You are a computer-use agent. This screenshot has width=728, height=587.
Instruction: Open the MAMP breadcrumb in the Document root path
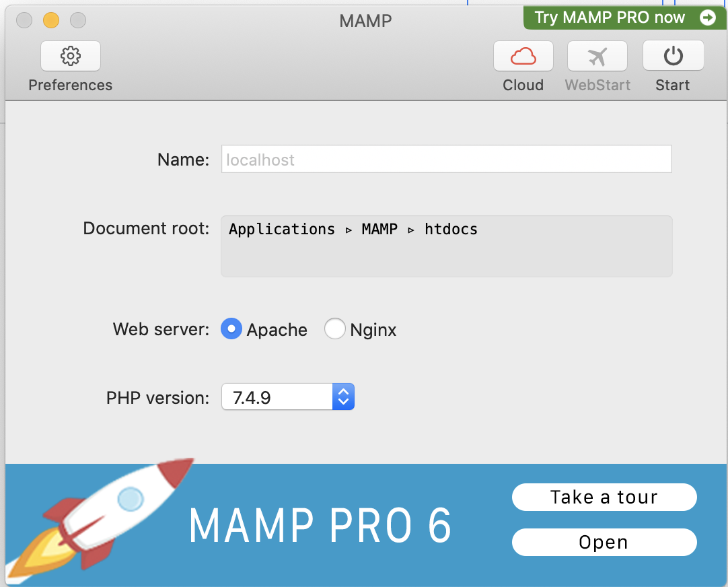point(379,229)
